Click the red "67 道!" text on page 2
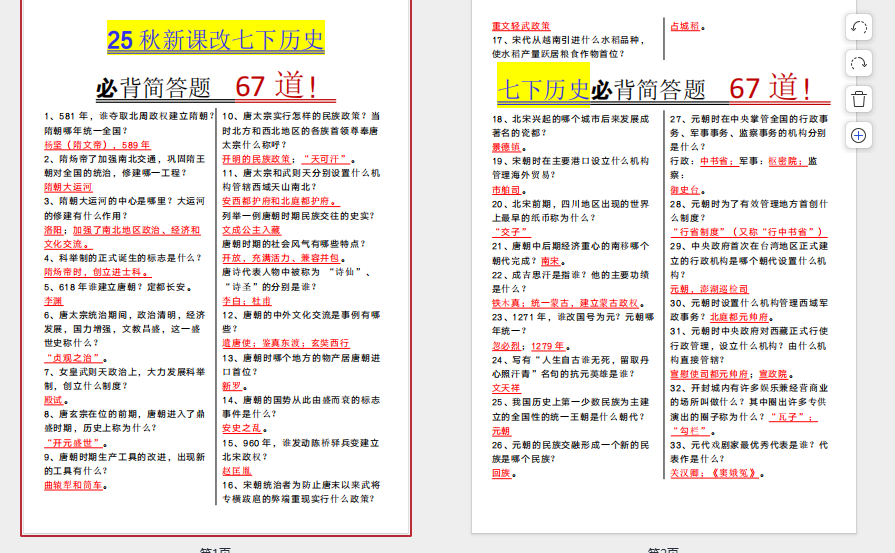895x553 pixels. pyautogui.click(x=769, y=88)
